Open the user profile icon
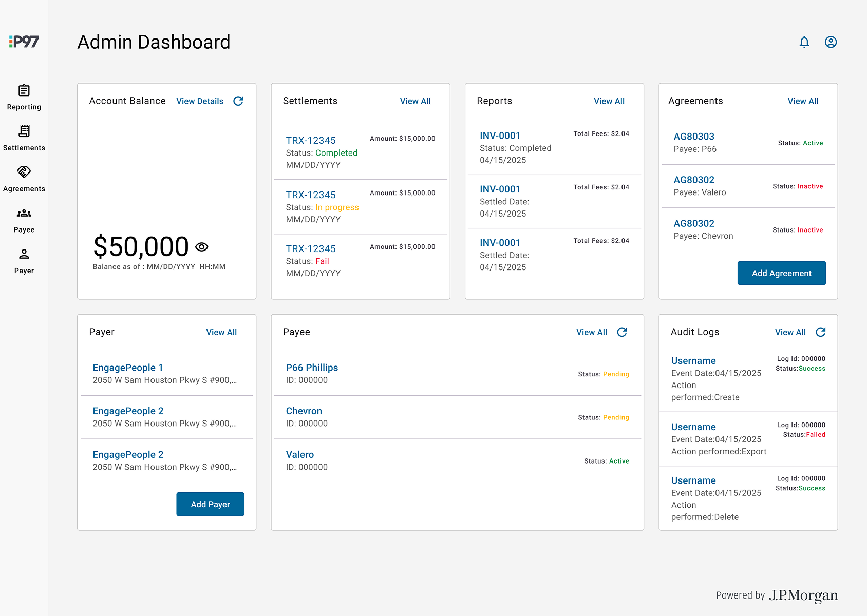 831,42
